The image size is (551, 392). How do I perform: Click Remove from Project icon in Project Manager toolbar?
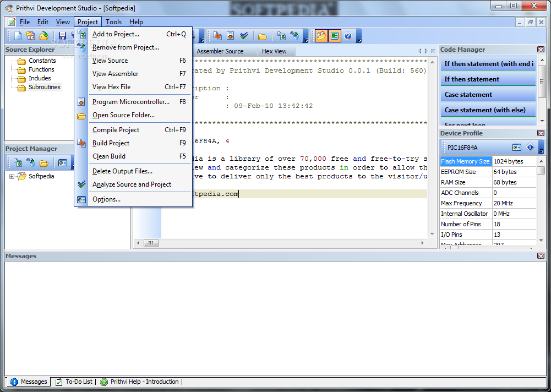(31, 163)
